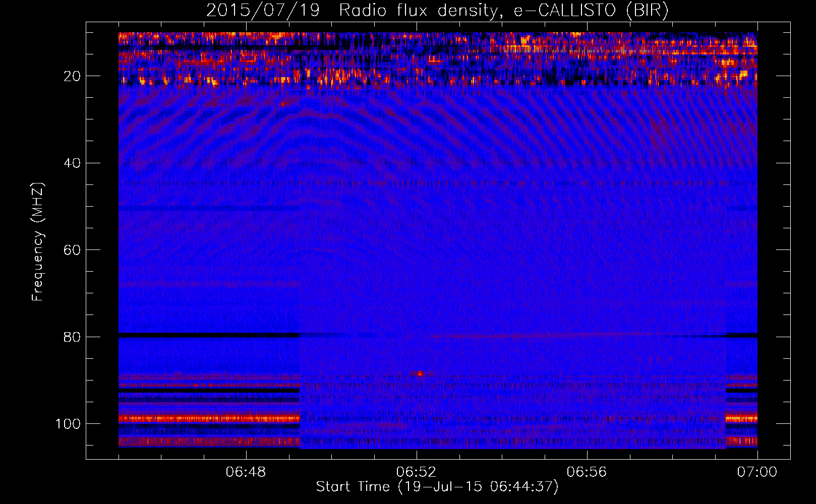Image resolution: width=816 pixels, height=504 pixels.
Task: Pick the "80" frequency tick label
Action: click(73, 337)
